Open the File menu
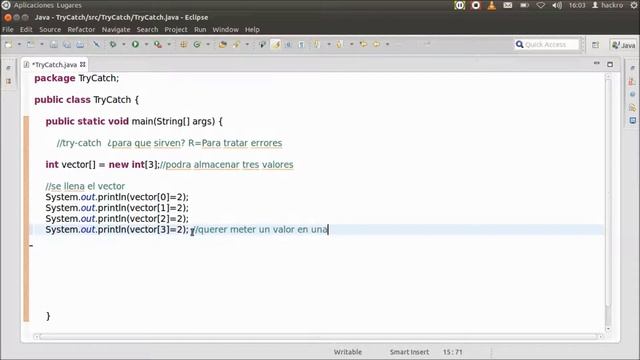This screenshot has width=640, height=360. coord(8,29)
